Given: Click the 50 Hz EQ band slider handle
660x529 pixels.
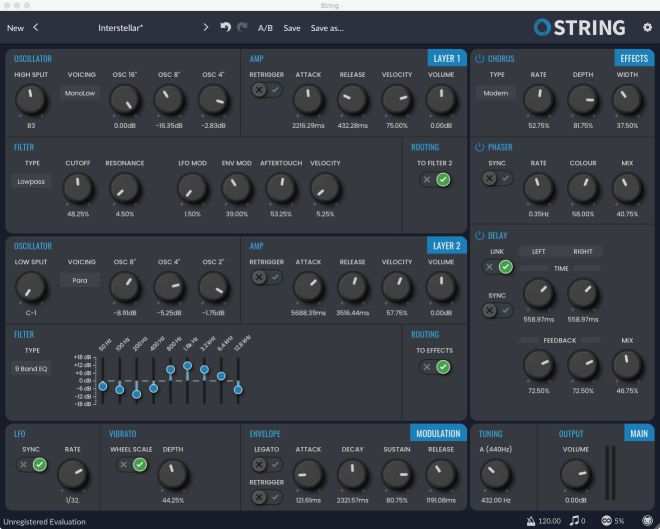Looking at the screenshot, I should coord(103,386).
